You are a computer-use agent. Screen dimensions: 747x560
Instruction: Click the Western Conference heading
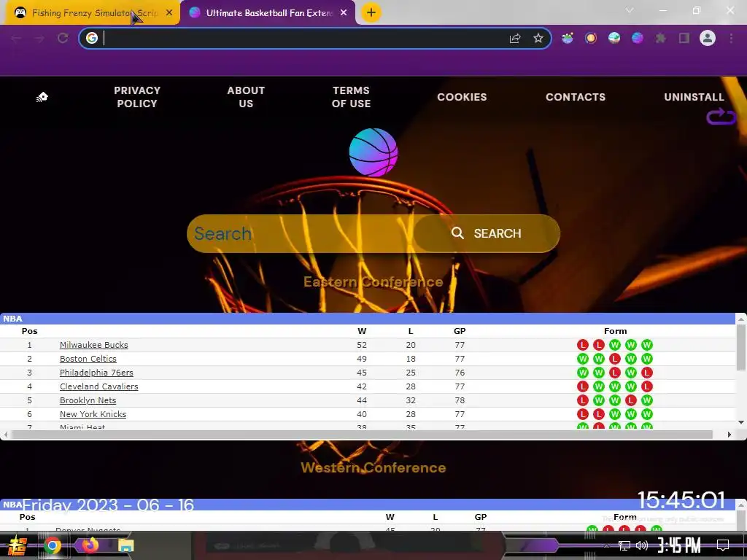coord(373,467)
